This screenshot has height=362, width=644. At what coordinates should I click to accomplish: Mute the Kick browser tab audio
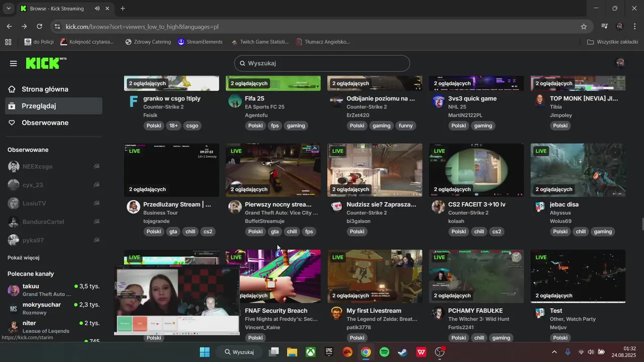97,9
